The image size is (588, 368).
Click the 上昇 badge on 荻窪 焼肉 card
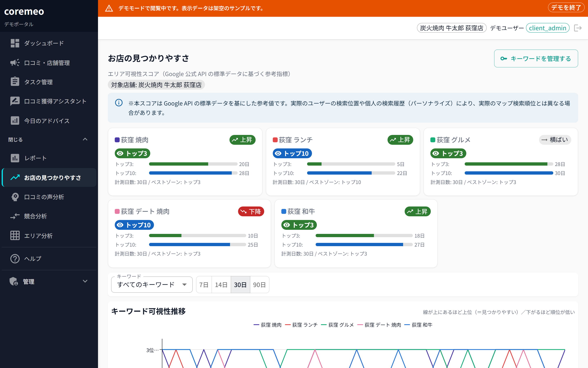tap(243, 140)
